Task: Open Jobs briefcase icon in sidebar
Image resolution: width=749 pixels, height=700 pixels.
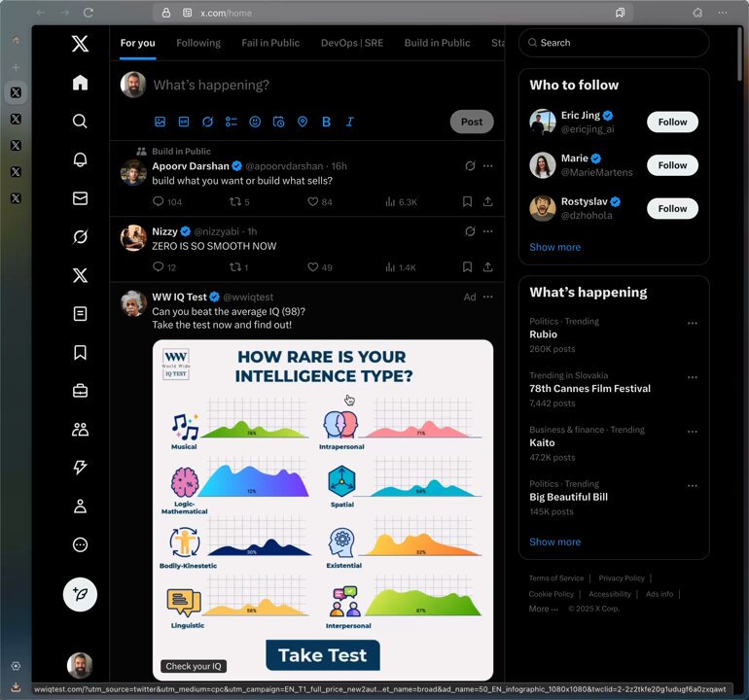Action: click(x=80, y=391)
